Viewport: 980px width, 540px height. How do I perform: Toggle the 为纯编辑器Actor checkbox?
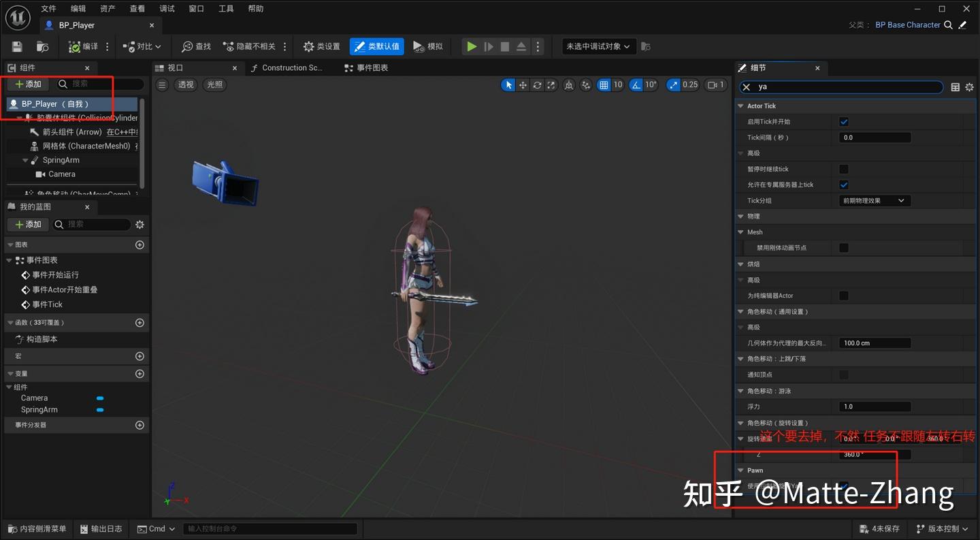[x=844, y=296]
